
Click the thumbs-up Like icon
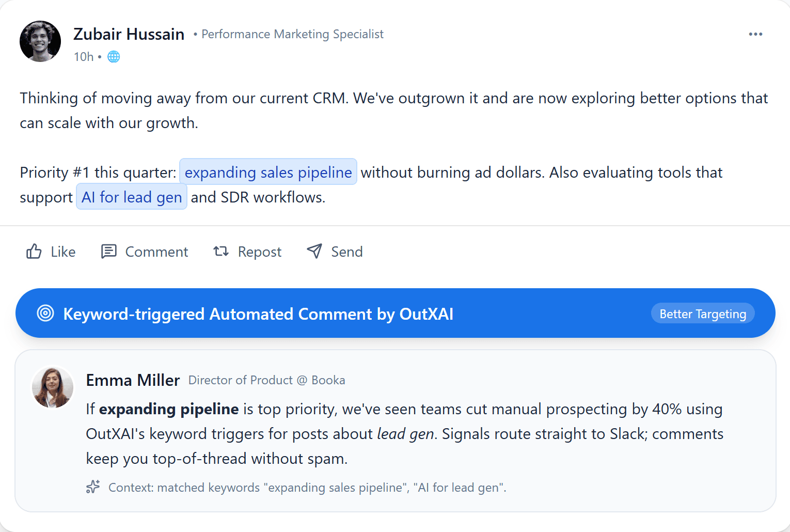pyautogui.click(x=34, y=252)
